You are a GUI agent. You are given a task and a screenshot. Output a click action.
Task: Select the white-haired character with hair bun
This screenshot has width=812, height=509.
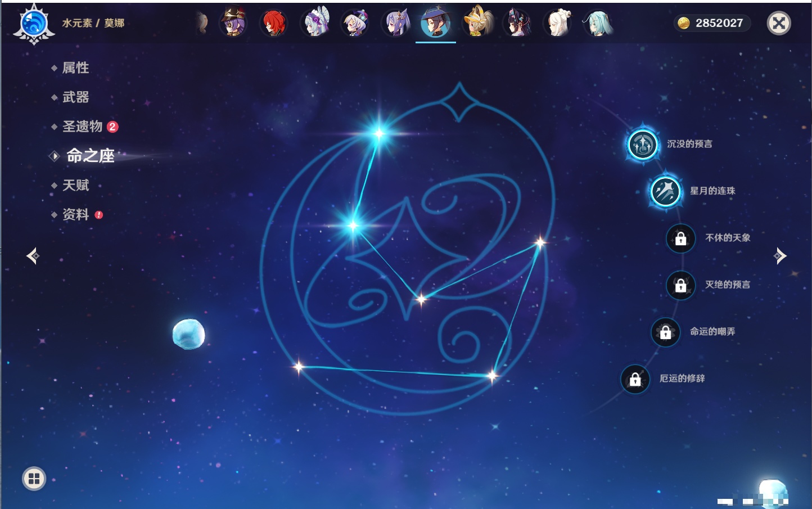pyautogui.click(x=558, y=23)
